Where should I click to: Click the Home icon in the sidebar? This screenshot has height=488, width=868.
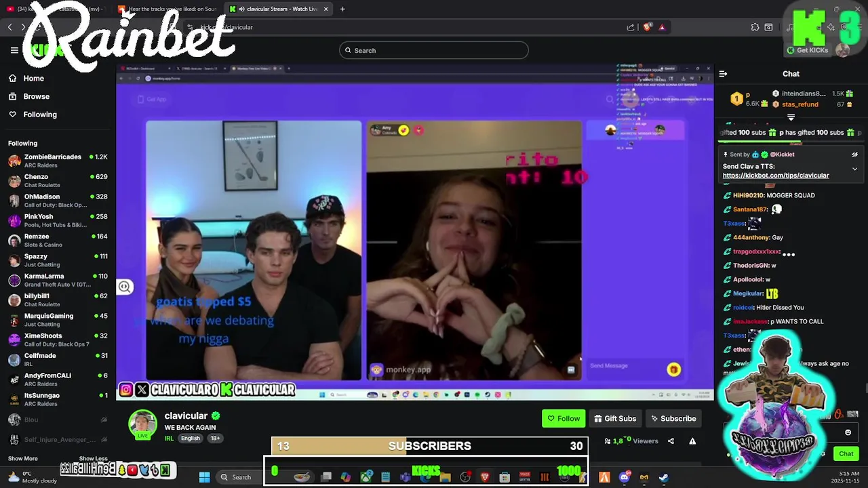point(12,78)
